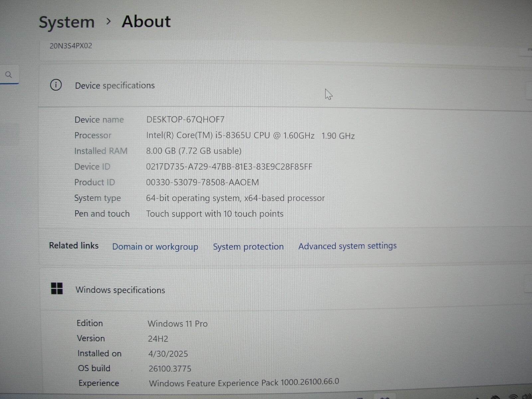Select the device name DESKTOP-67QHOF7
This screenshot has height=399, width=532.
185,120
